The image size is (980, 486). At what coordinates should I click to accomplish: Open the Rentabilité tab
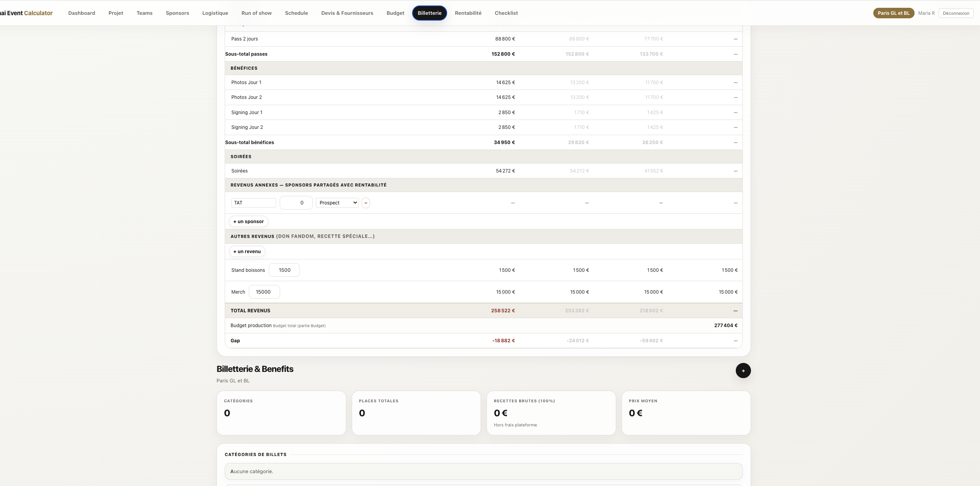(x=468, y=13)
